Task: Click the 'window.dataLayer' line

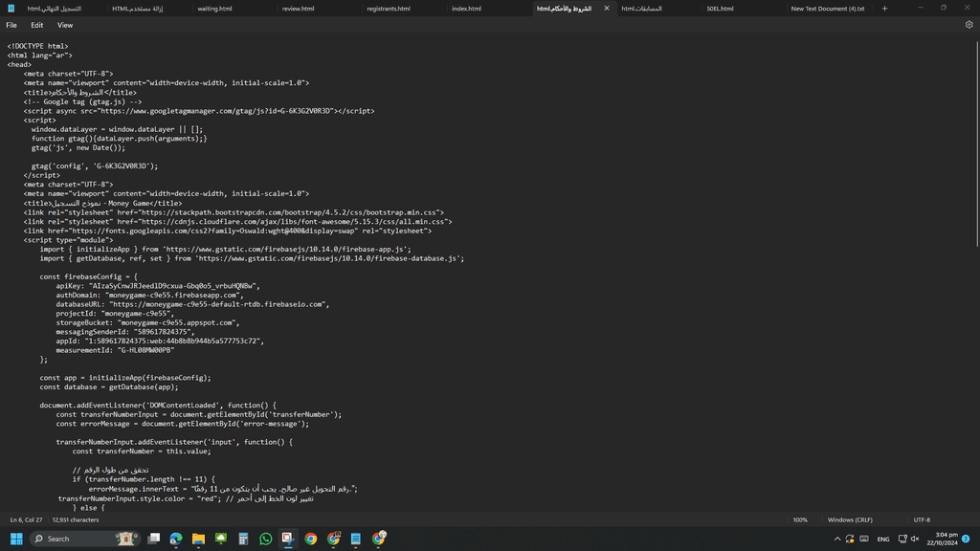Action: tap(117, 129)
